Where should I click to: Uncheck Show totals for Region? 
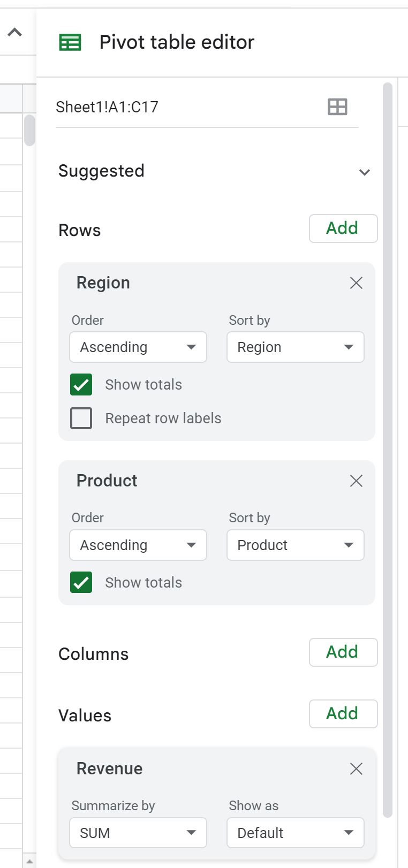(81, 385)
